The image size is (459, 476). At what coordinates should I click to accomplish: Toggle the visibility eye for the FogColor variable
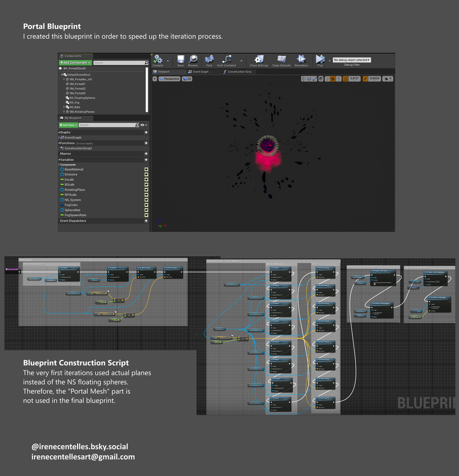point(146,205)
